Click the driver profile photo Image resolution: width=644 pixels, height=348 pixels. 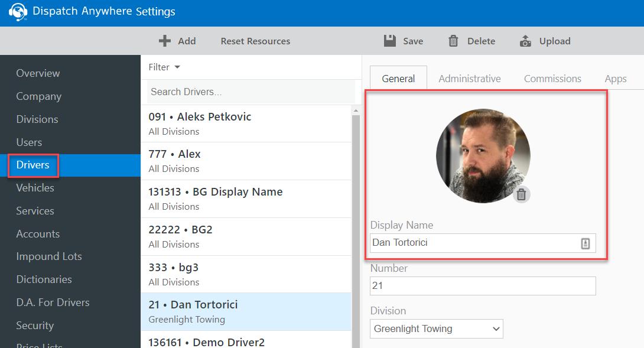coord(483,156)
